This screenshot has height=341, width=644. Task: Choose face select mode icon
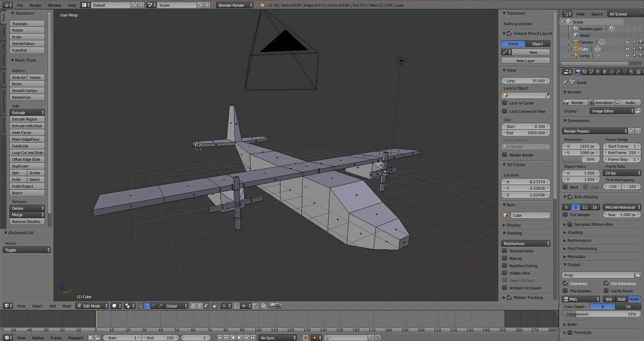point(206,306)
